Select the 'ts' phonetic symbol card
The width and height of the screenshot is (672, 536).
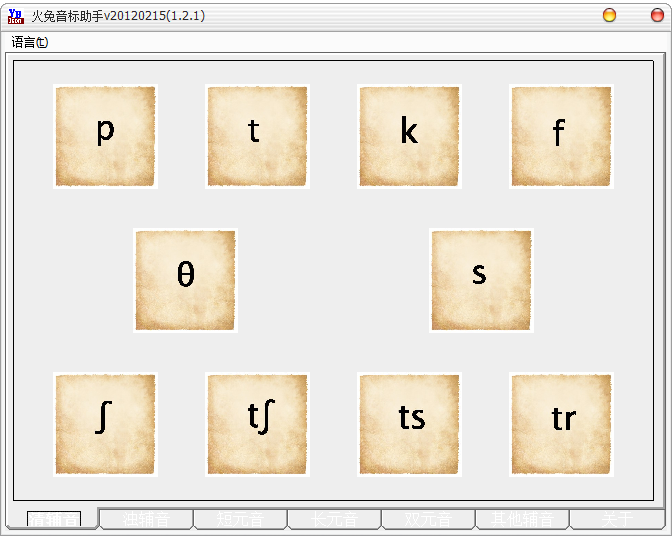point(409,424)
